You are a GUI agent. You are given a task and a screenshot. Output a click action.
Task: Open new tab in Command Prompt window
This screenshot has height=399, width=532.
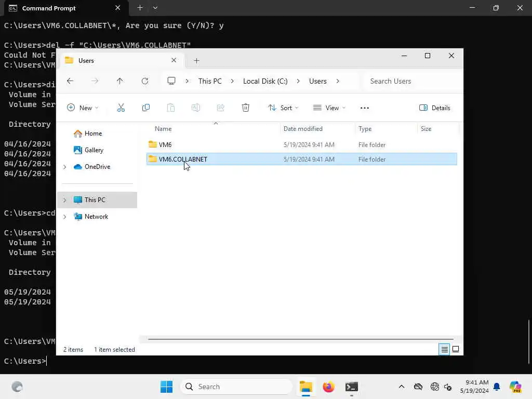coord(140,7)
